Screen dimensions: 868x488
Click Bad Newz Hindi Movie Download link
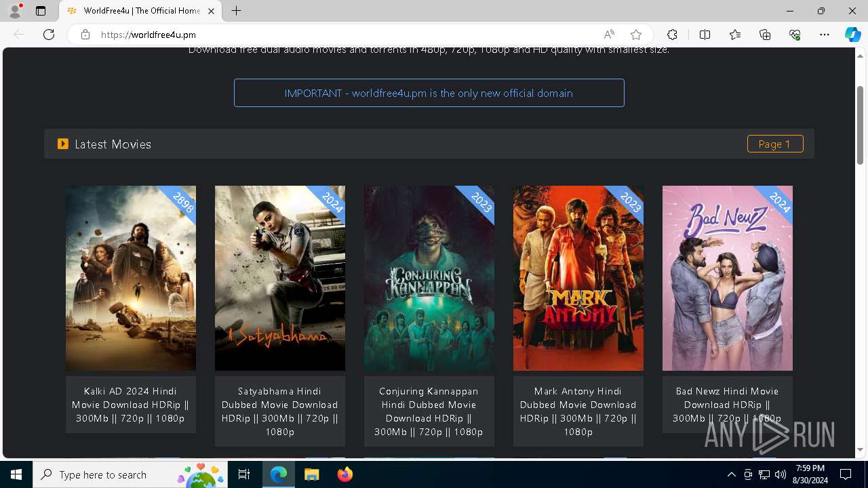[728, 405]
